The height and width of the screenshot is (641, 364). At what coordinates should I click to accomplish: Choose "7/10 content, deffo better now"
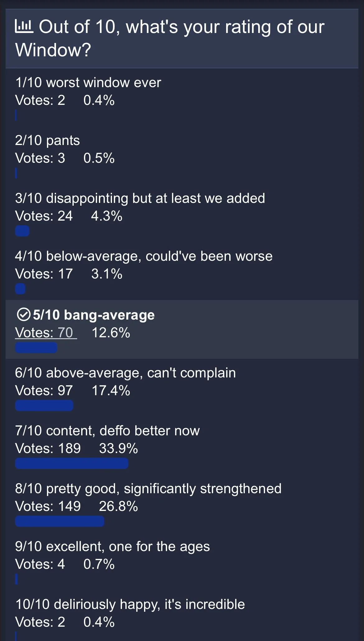click(107, 430)
